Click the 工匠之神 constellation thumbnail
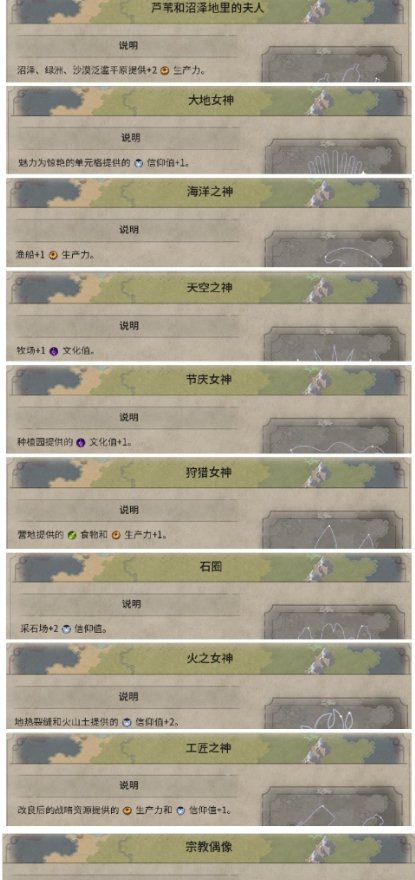The width and height of the screenshot is (415, 880). [x=335, y=806]
